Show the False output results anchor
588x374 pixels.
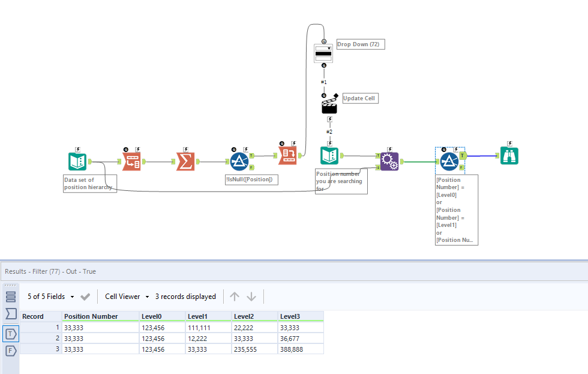[11, 351]
